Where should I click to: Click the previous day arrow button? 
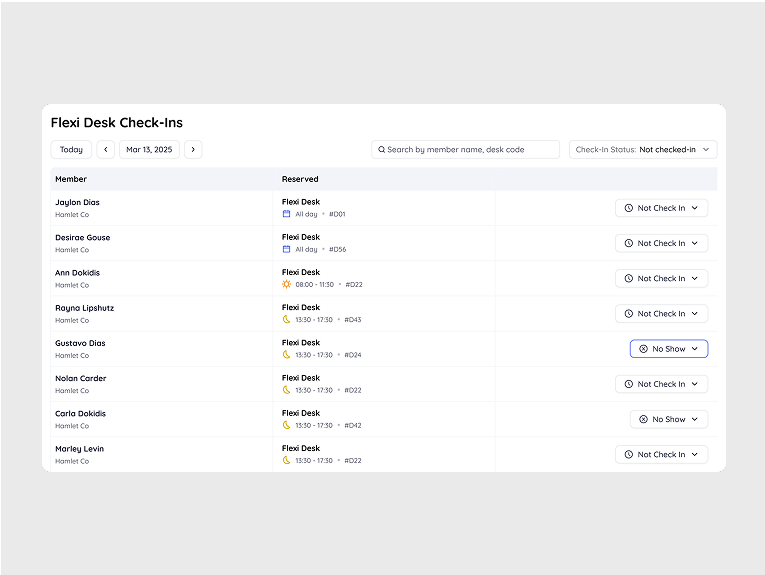[105, 150]
